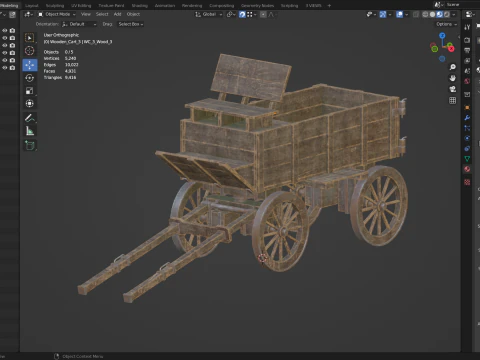Open the World properties tab

tap(467, 81)
